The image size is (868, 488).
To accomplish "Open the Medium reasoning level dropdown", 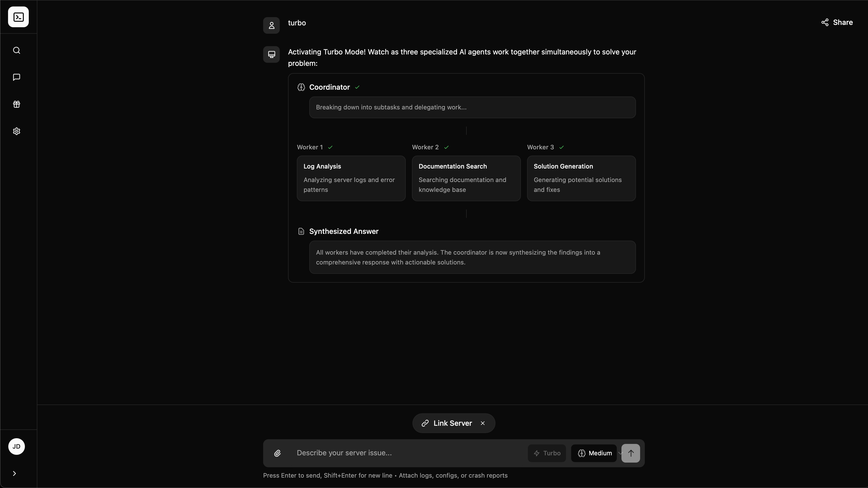I will (594, 453).
